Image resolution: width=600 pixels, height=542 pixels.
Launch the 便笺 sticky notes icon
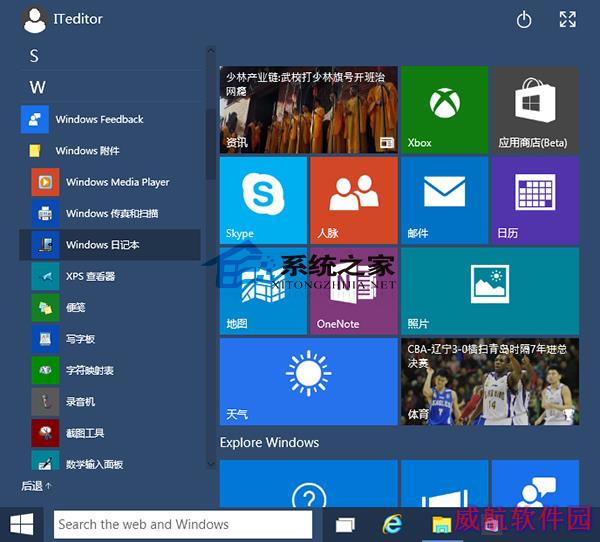point(45,307)
